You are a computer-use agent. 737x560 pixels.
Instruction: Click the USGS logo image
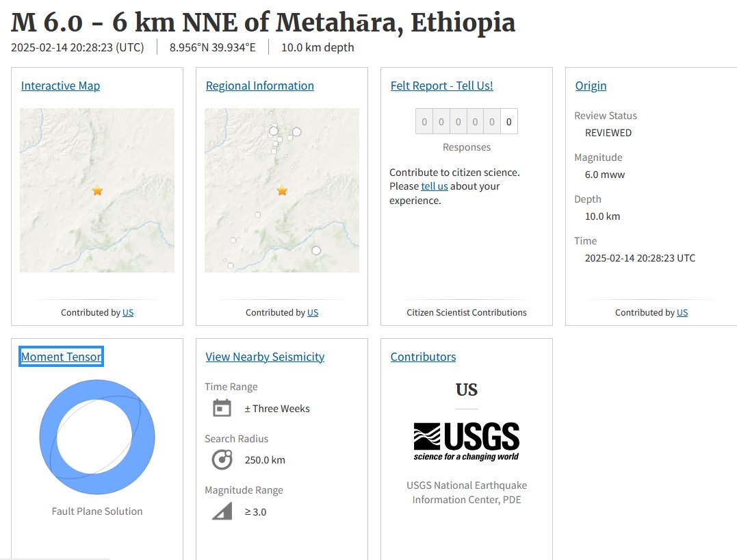[466, 442]
